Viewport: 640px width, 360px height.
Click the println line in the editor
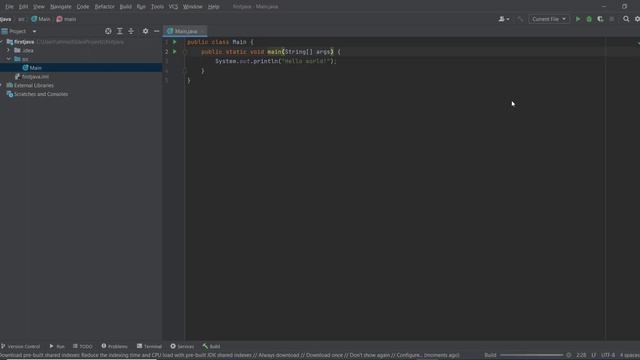(276, 61)
